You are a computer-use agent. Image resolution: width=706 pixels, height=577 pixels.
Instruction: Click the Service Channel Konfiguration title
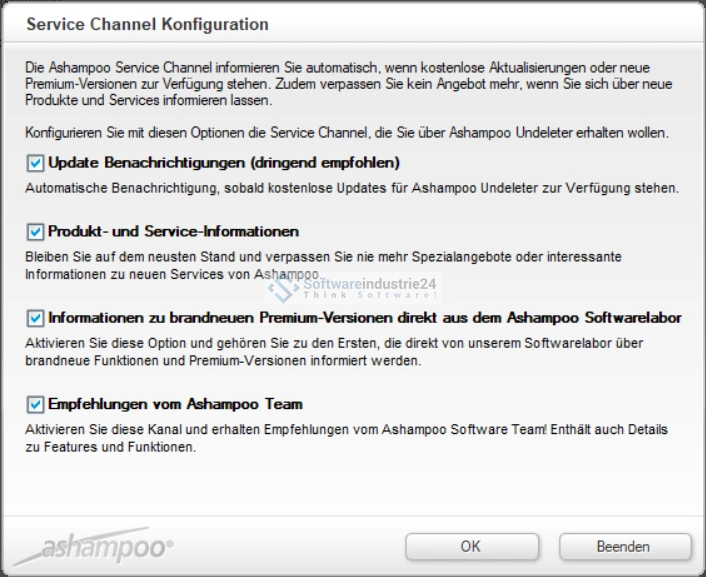pyautogui.click(x=147, y=23)
